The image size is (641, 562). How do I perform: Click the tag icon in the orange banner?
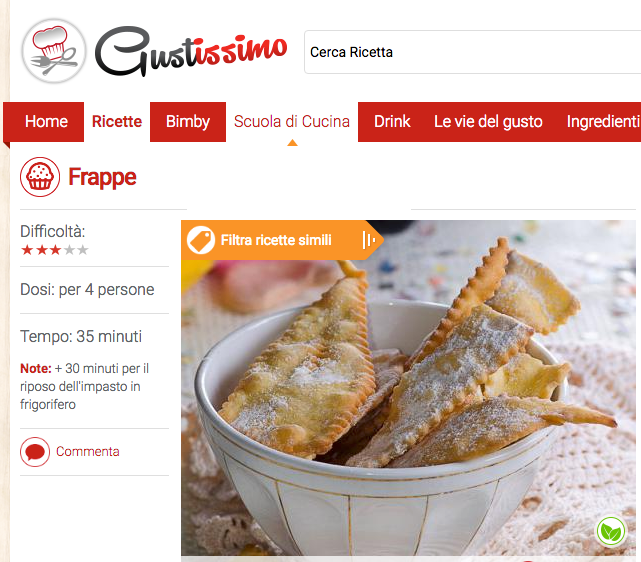[x=201, y=240]
